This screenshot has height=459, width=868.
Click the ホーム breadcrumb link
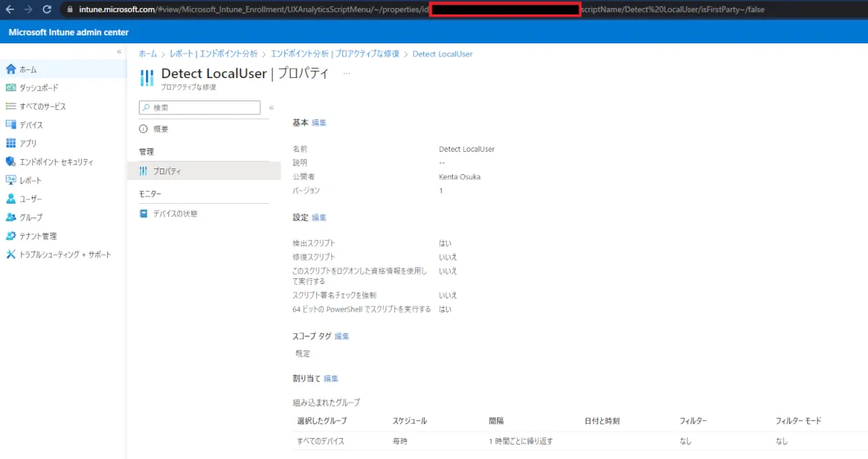pyautogui.click(x=148, y=54)
